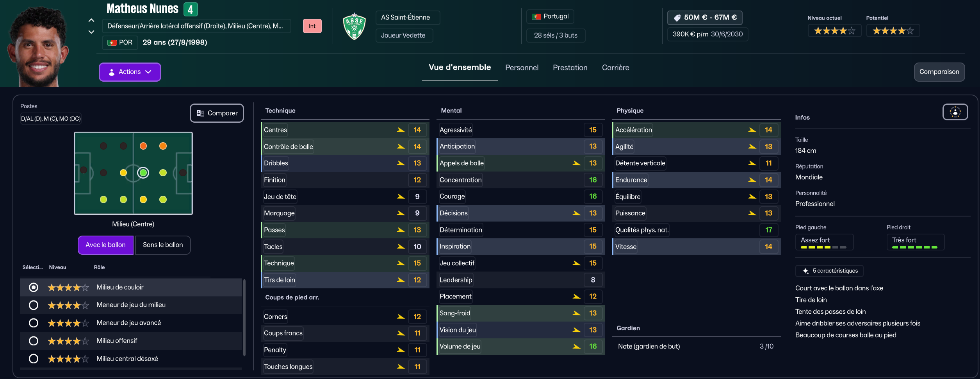Open the Actions dropdown menu
980x379 pixels.
coord(130,72)
